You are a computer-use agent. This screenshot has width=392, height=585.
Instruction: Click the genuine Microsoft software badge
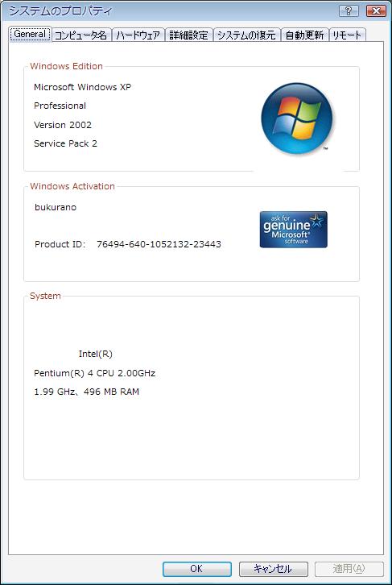[293, 230]
